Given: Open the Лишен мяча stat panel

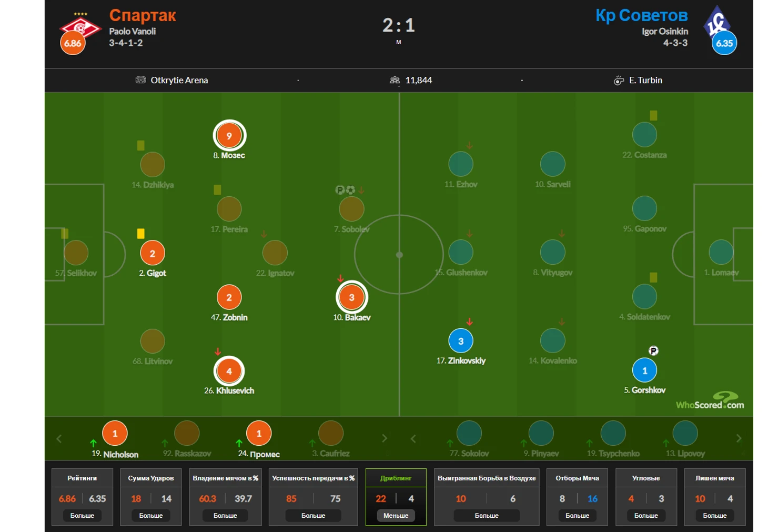Looking at the screenshot, I should point(715,497).
